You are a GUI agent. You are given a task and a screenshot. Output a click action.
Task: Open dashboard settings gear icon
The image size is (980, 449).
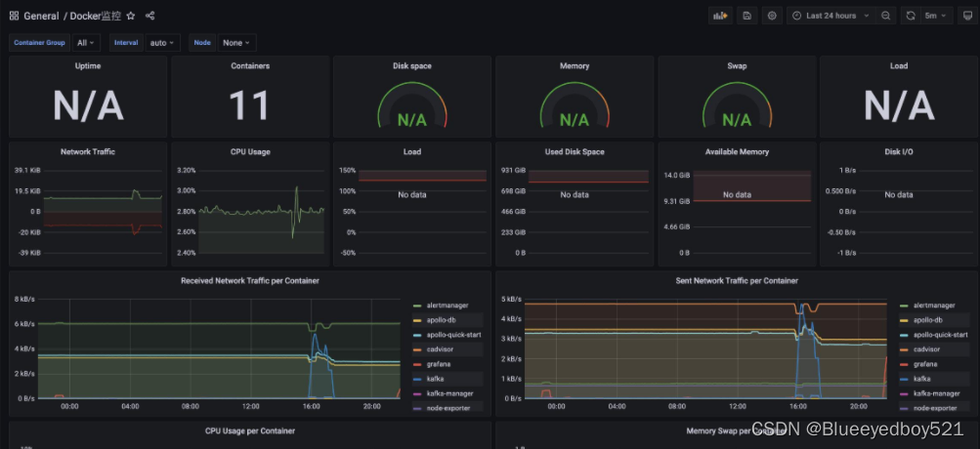[x=772, y=16]
